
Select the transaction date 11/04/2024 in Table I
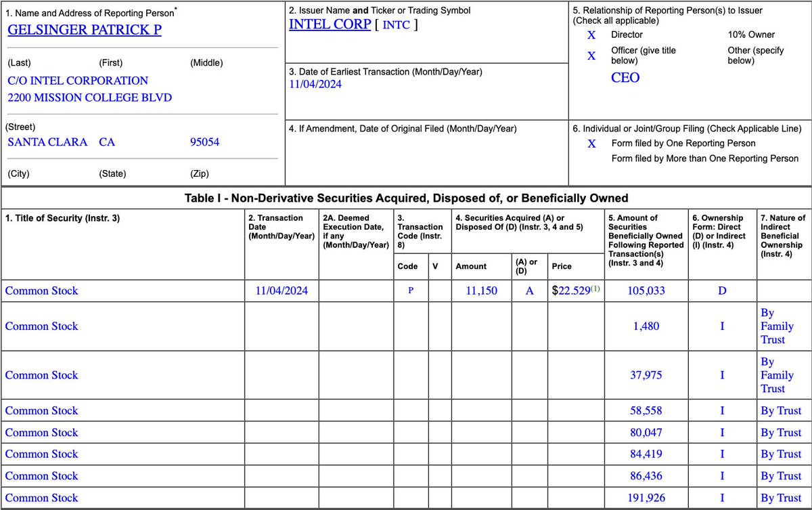(282, 291)
